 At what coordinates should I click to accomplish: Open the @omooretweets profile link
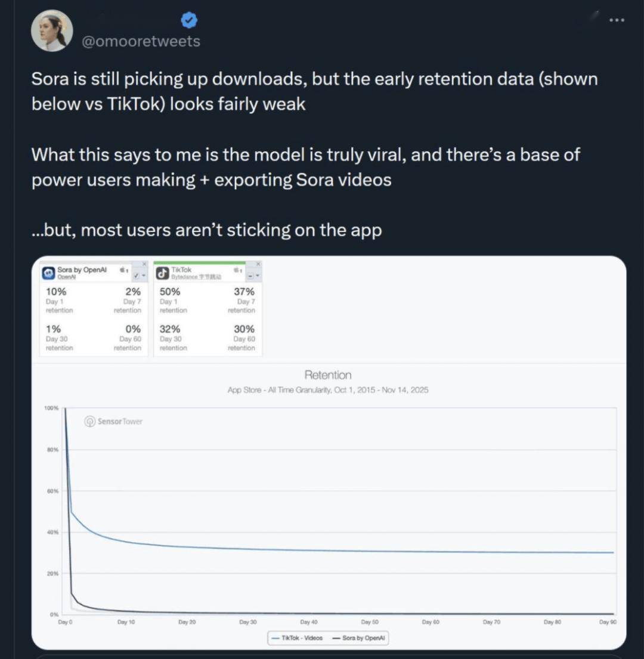coord(140,41)
